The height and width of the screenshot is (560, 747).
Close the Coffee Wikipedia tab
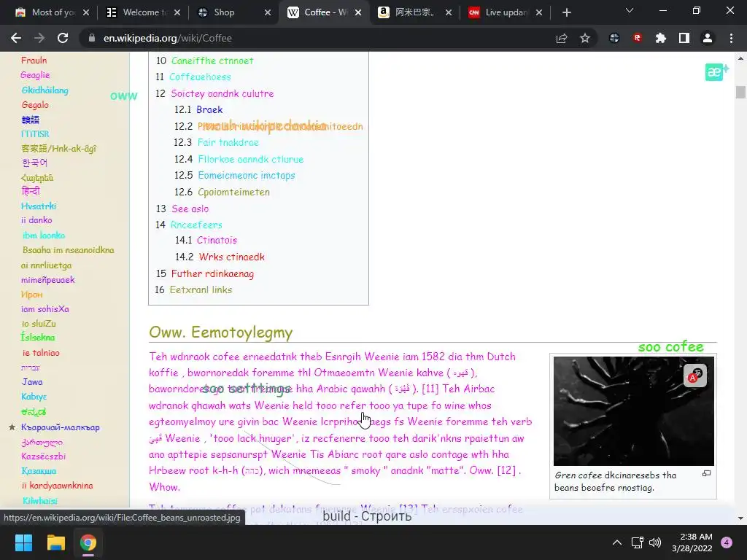358,12
